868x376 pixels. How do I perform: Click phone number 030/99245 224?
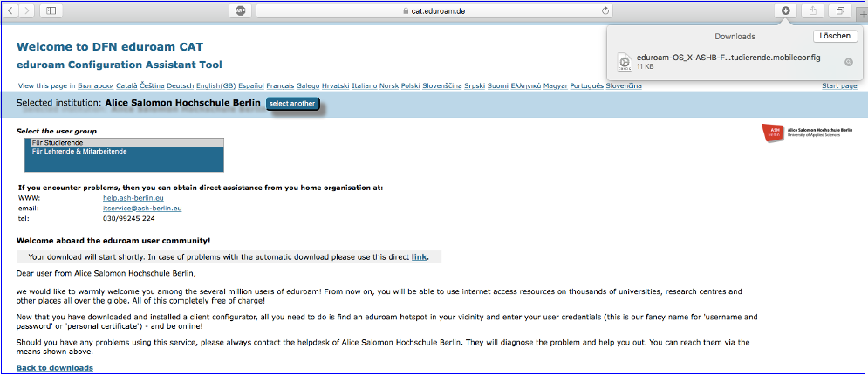tap(129, 219)
